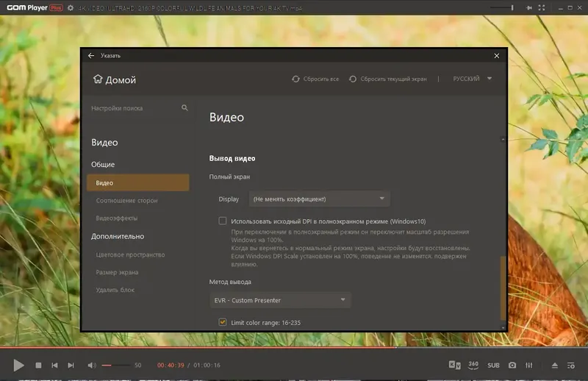This screenshot has height=381, width=588.
Task: Click the scrollbar down arrow in settings
Action: (x=503, y=328)
